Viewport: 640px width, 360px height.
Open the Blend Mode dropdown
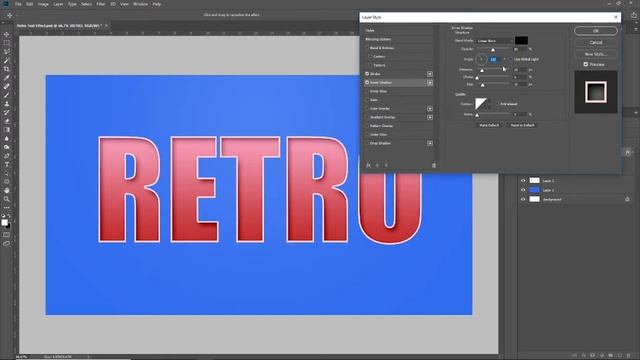coord(494,41)
